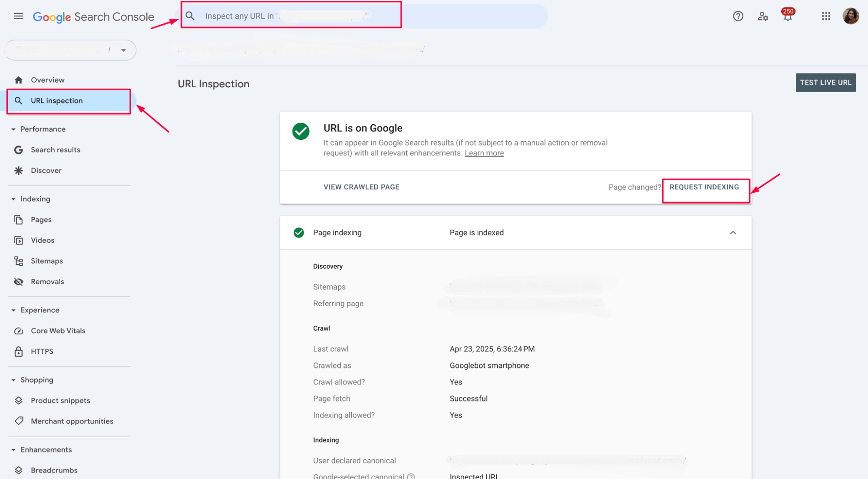Click the 'Page is indexed' status text
Screen dimensions: 868x479
(x=476, y=233)
